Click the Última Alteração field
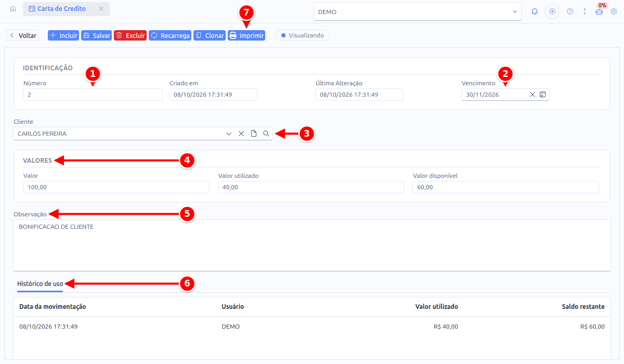This screenshot has width=624, height=364. pos(359,95)
